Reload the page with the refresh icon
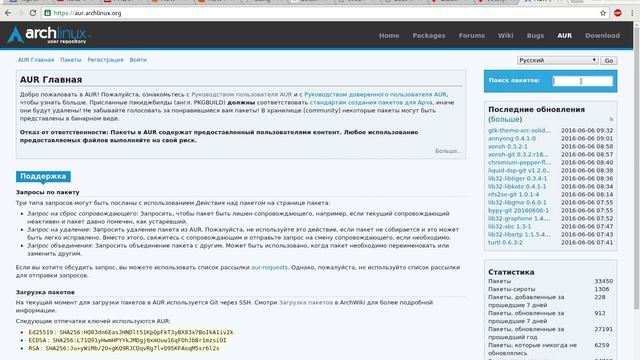This screenshot has width=640, height=360. 33,13
